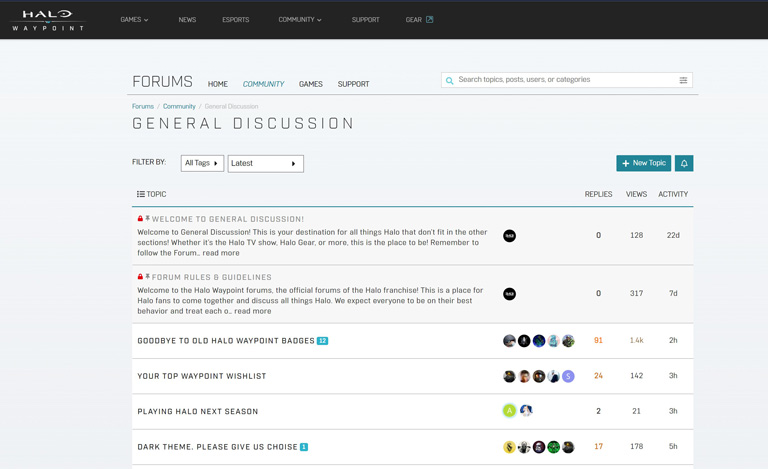
Task: Open poster avatar on Welcome to General Discussion
Action: pos(509,236)
